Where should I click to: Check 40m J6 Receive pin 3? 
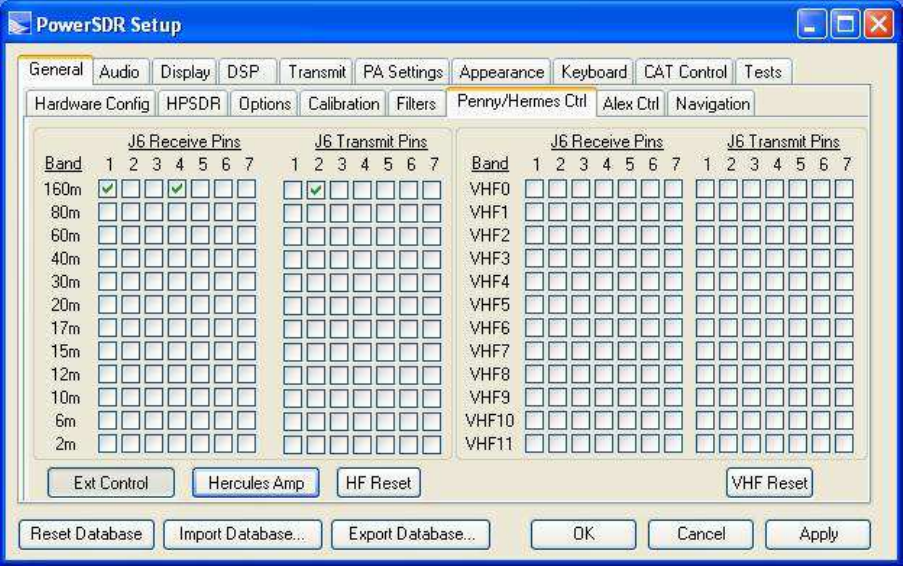[x=154, y=259]
